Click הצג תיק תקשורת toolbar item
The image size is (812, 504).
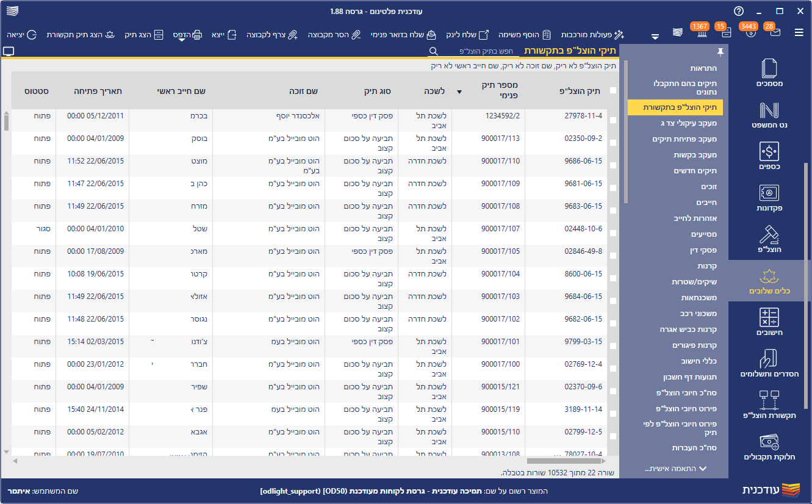click(x=81, y=35)
